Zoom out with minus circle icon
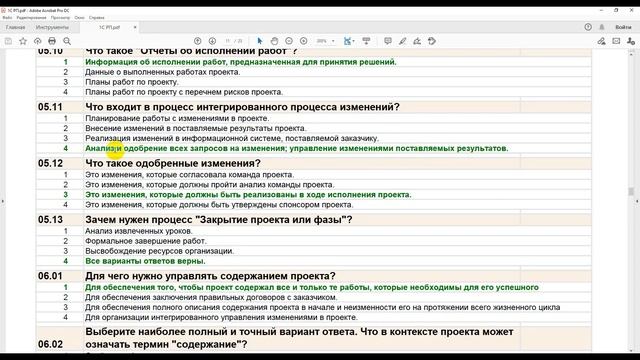Viewport: 640px width, 360px height. 289,41
